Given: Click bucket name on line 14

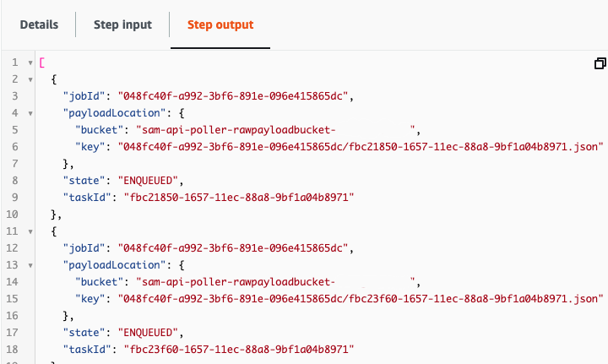Looking at the screenshot, I should pyautogui.click(x=275, y=282).
